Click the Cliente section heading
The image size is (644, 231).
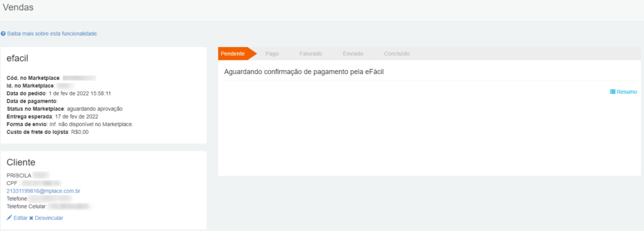point(21,162)
